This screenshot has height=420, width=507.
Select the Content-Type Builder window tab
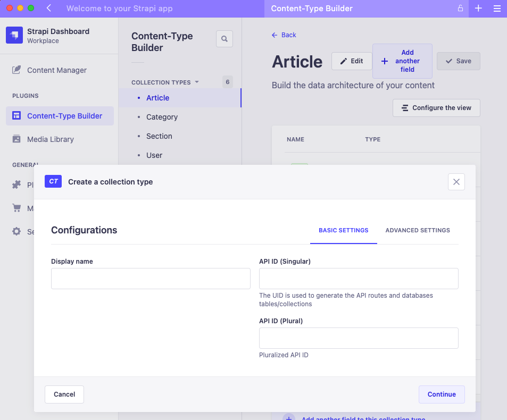click(x=367, y=9)
